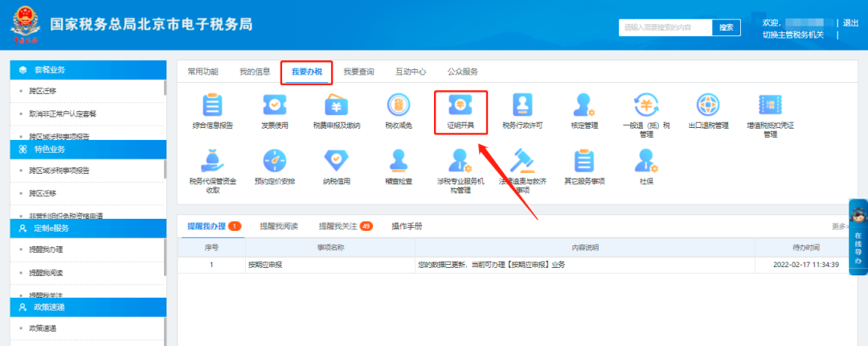The height and width of the screenshot is (346, 868).
Task: Select the 预约定价安排 icon
Action: pos(275,159)
